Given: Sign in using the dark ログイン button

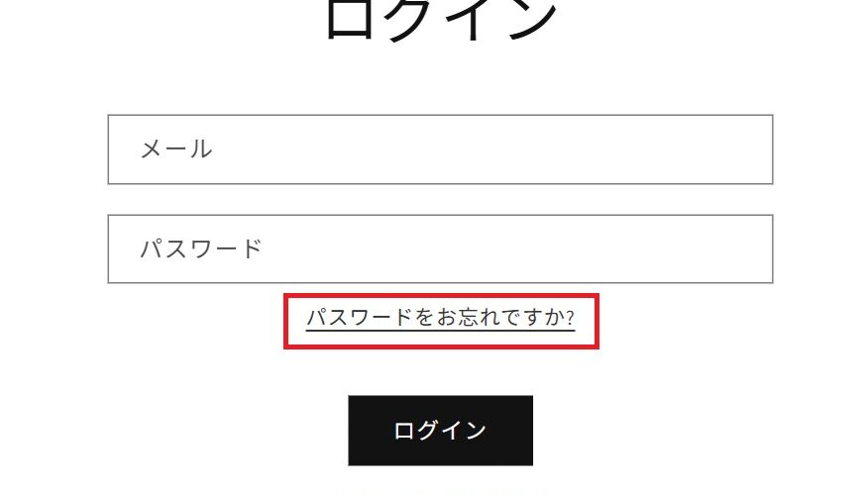Looking at the screenshot, I should tap(441, 431).
